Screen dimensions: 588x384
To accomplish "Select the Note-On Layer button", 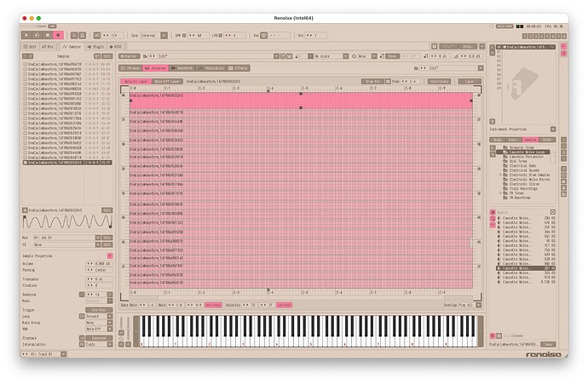I will click(135, 81).
